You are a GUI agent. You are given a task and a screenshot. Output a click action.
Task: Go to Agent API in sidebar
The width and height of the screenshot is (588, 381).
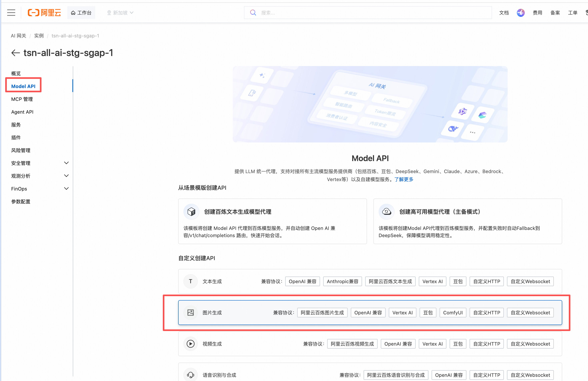(22, 112)
